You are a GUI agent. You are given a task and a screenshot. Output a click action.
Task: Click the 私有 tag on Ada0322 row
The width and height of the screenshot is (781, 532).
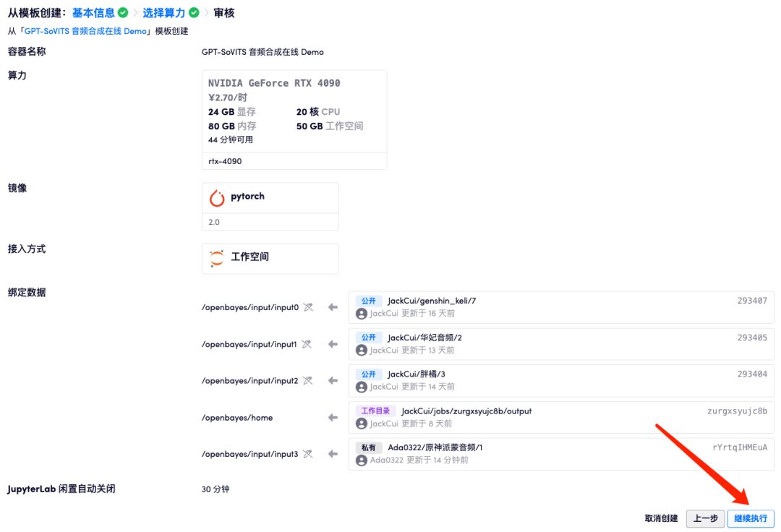369,447
